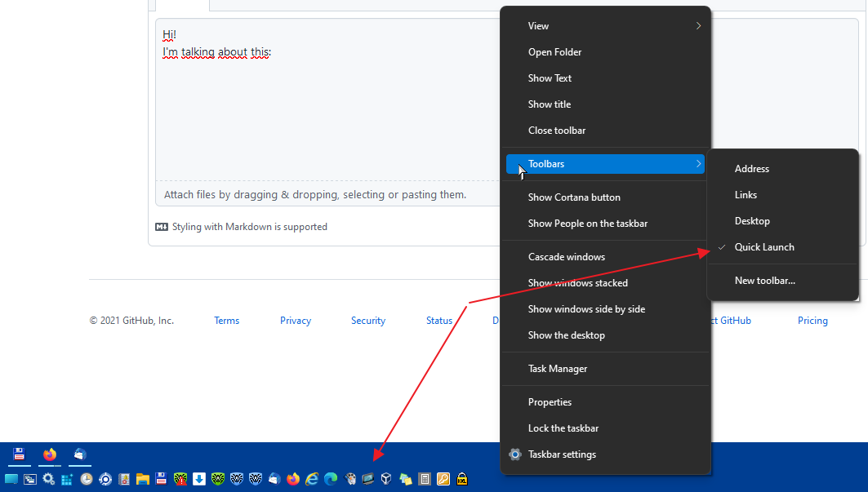Open the clock icon in Quick Launch

tap(87, 479)
